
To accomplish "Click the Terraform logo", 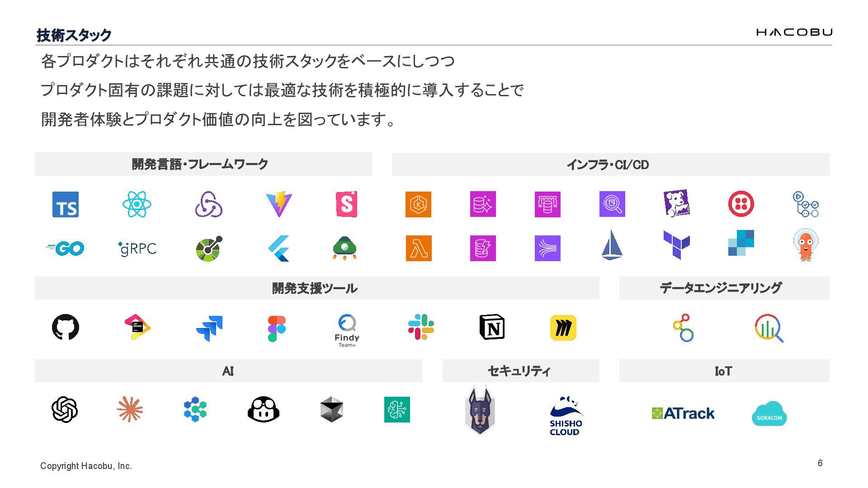I will click(676, 244).
